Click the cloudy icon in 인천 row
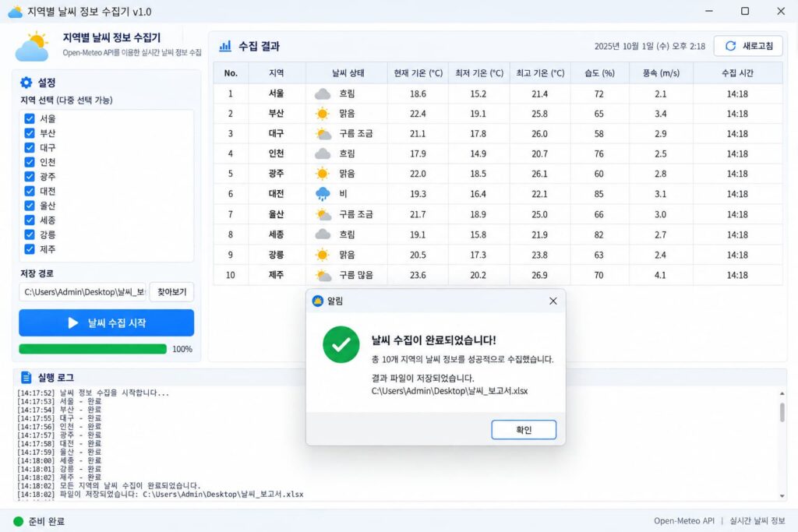Viewport: 798px width, 532px height. (323, 153)
